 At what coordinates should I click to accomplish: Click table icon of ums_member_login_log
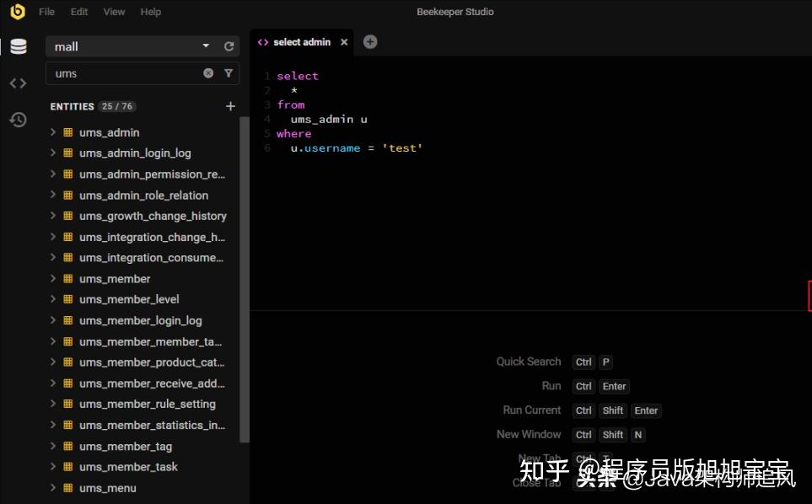point(67,320)
